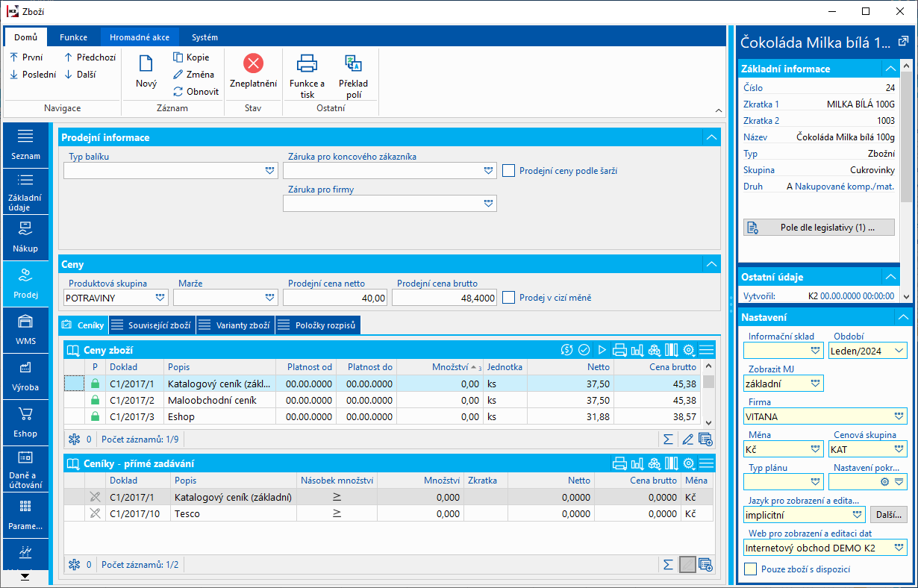Click the Překlad polí icon
918x588 pixels.
(352, 64)
